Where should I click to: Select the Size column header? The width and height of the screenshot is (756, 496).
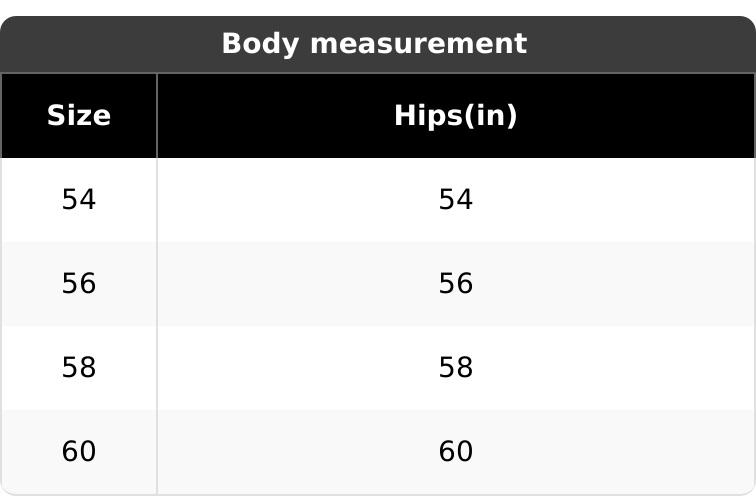[x=79, y=116]
